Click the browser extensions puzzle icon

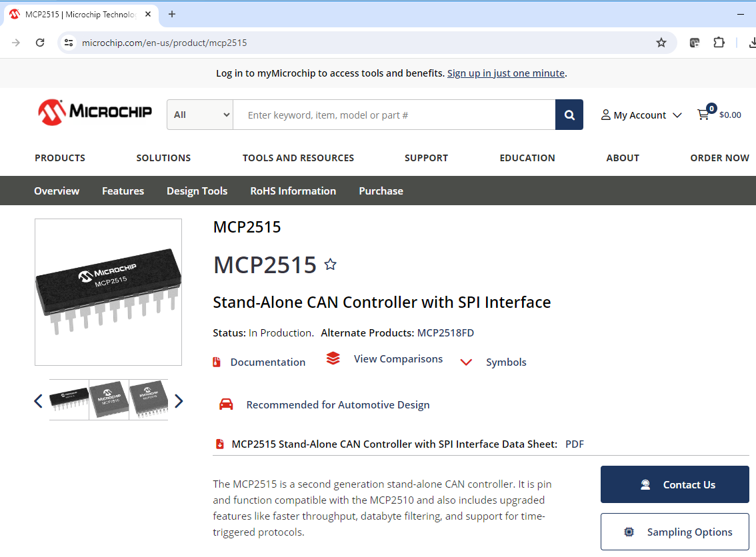click(x=719, y=42)
